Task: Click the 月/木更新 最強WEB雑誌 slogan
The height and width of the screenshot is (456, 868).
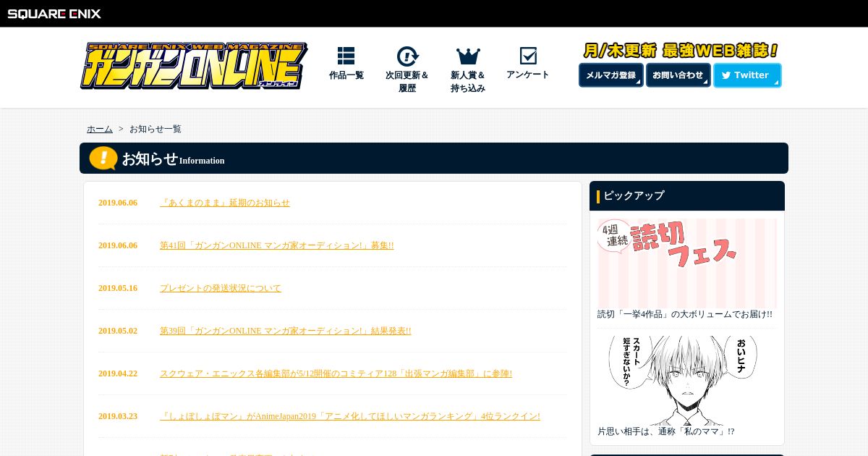Action: pyautogui.click(x=681, y=51)
